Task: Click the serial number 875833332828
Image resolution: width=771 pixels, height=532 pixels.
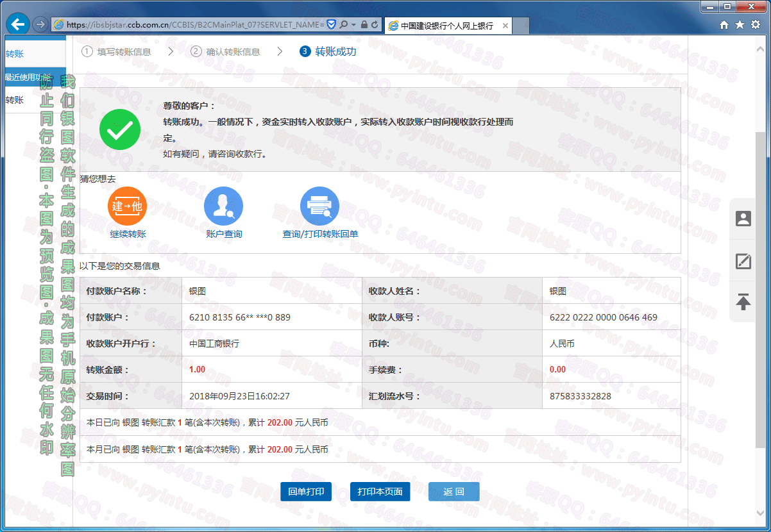Action: [x=580, y=396]
